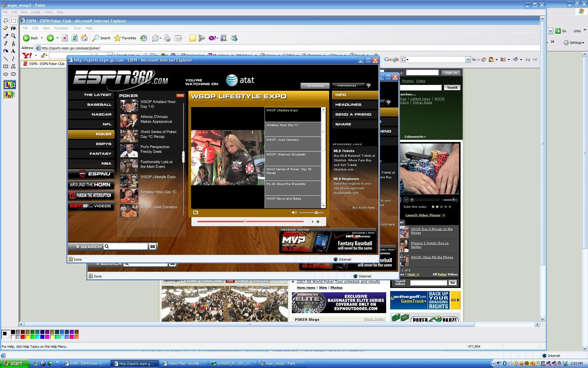Open the browser Home page icon
This screenshot has height=368, width=588.
coord(84,38)
